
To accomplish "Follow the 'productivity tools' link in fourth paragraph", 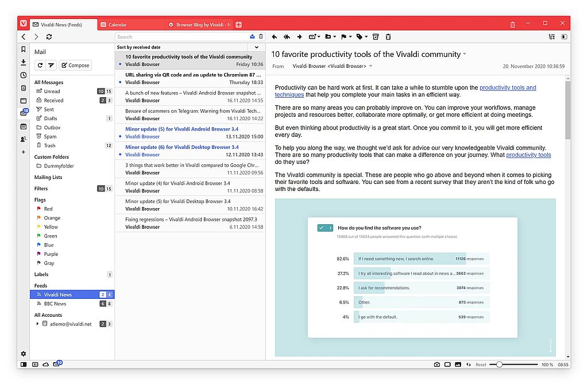I will click(528, 155).
